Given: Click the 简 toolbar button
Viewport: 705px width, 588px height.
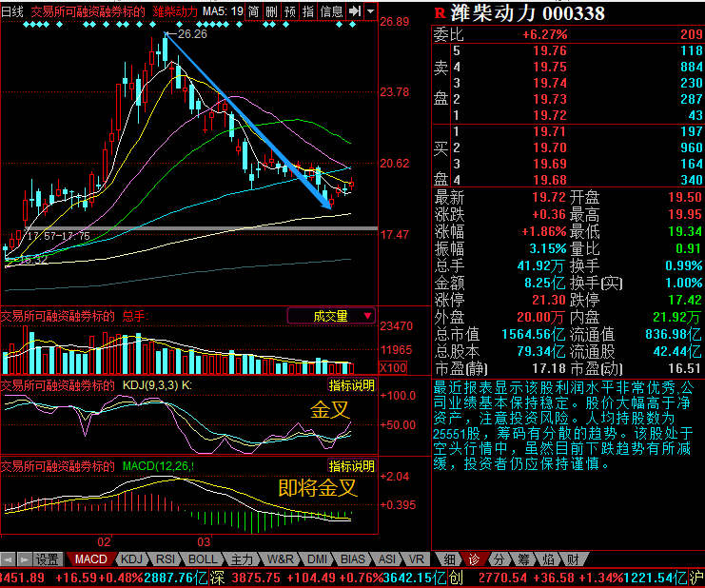Looking at the screenshot, I should (254, 11).
